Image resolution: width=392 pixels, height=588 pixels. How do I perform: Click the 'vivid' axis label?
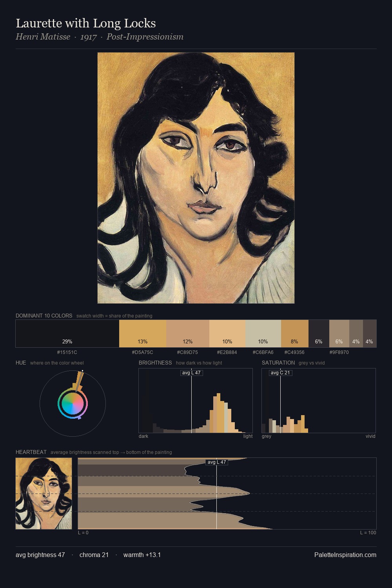click(370, 436)
